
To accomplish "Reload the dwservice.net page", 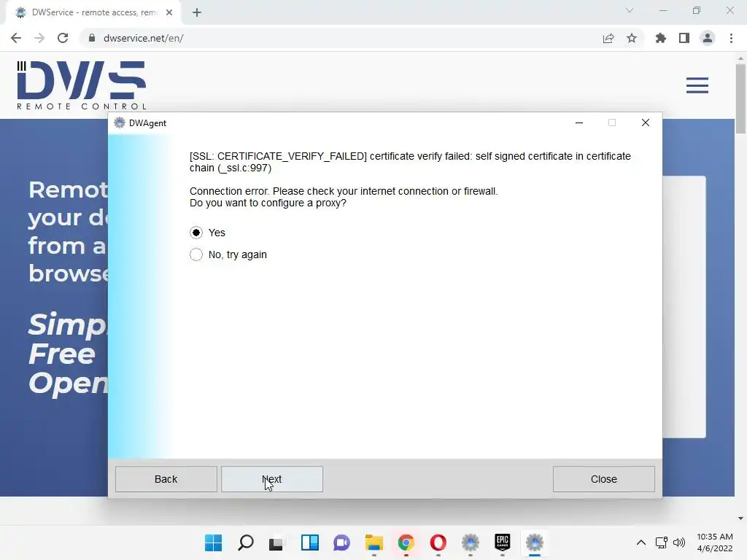I will pos(63,38).
